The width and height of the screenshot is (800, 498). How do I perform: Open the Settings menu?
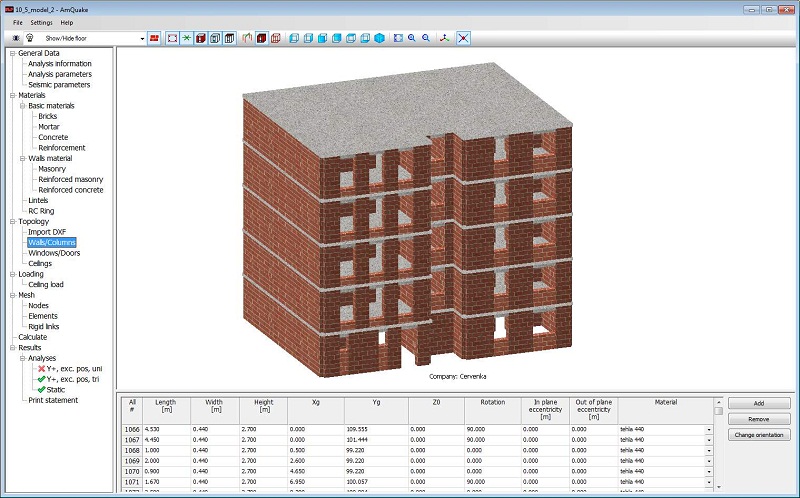tap(41, 22)
